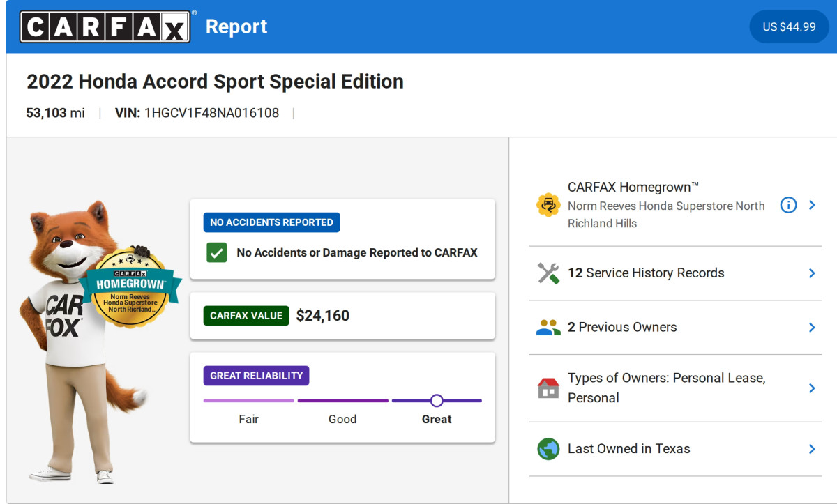Expand the CARFAX Homegrown row chevron
This screenshot has width=837, height=504.
[x=812, y=205]
